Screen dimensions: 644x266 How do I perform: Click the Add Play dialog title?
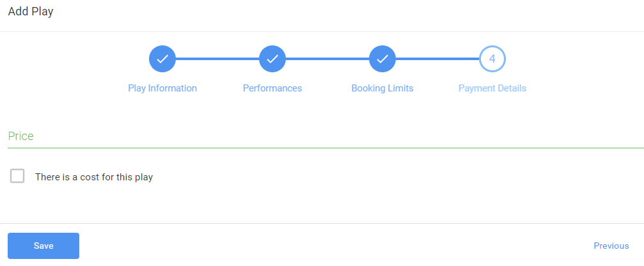pyautogui.click(x=31, y=12)
